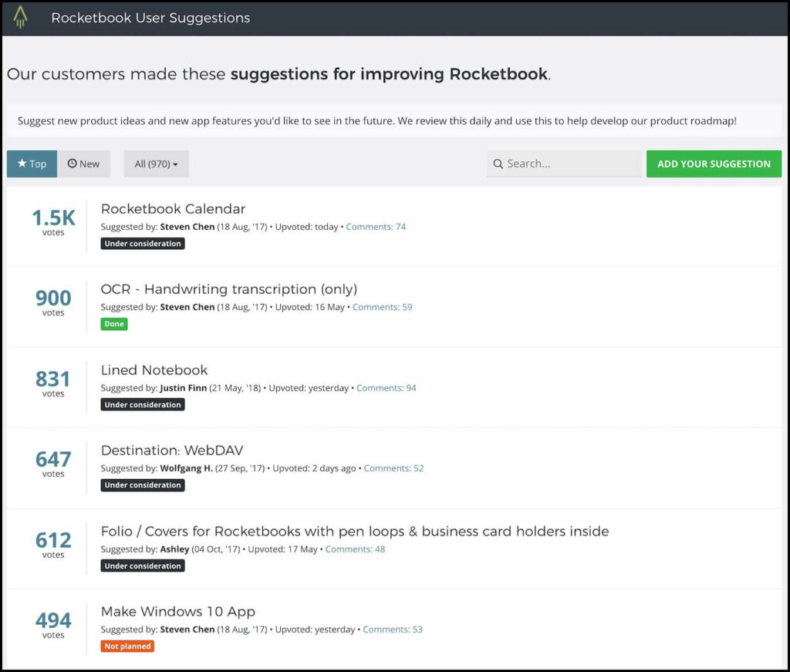Upvote the 494 votes counter
The width and height of the screenshot is (790, 672).
click(x=53, y=625)
